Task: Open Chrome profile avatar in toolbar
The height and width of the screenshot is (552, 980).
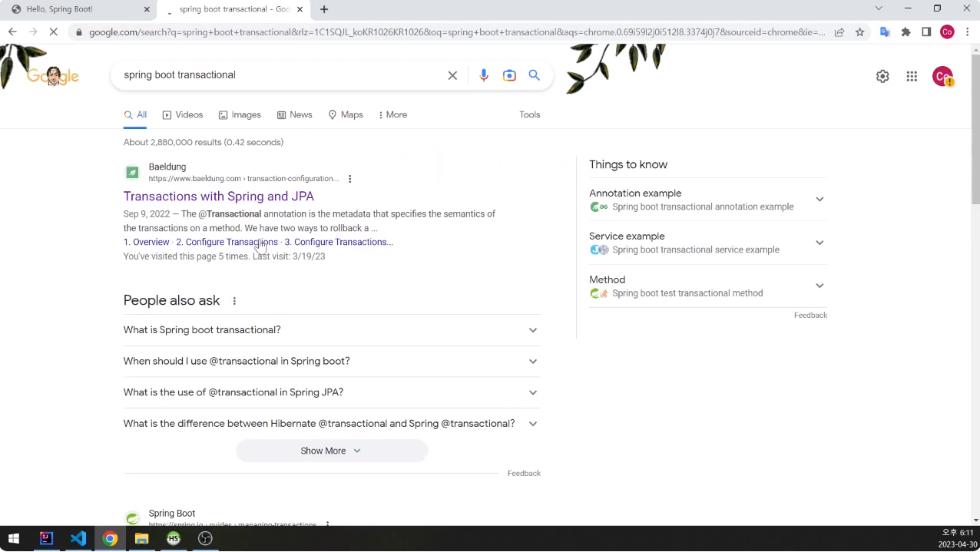Action: (947, 31)
